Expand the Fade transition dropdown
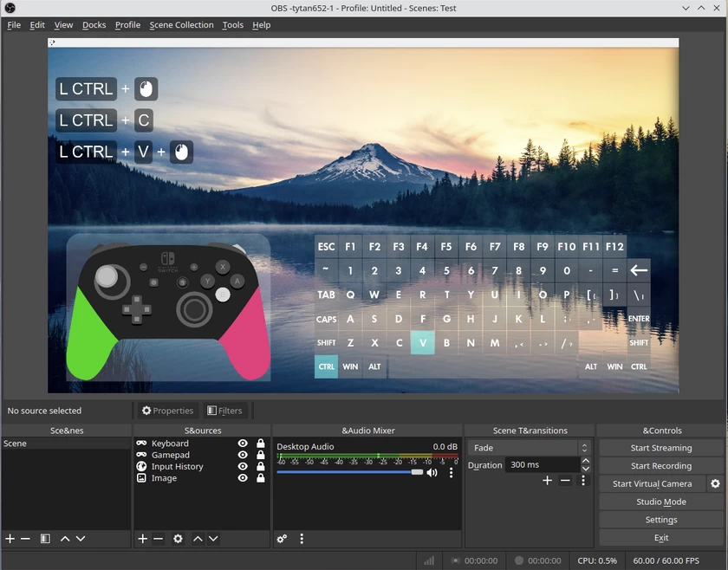Viewport: 728px width, 570px height. point(584,448)
